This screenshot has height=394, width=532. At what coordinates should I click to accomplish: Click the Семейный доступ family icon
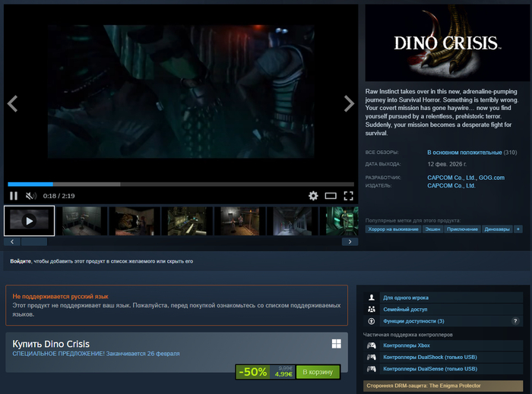coord(372,310)
